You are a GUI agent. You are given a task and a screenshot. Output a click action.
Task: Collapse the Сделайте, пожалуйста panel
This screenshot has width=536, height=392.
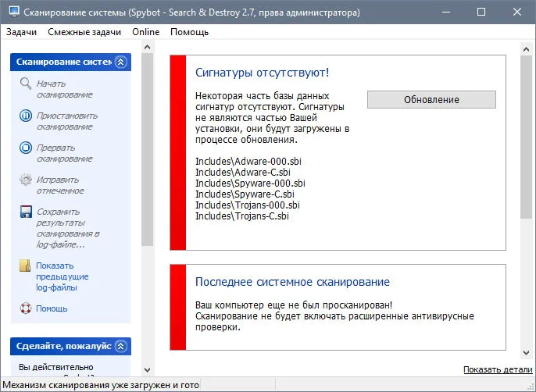[120, 346]
